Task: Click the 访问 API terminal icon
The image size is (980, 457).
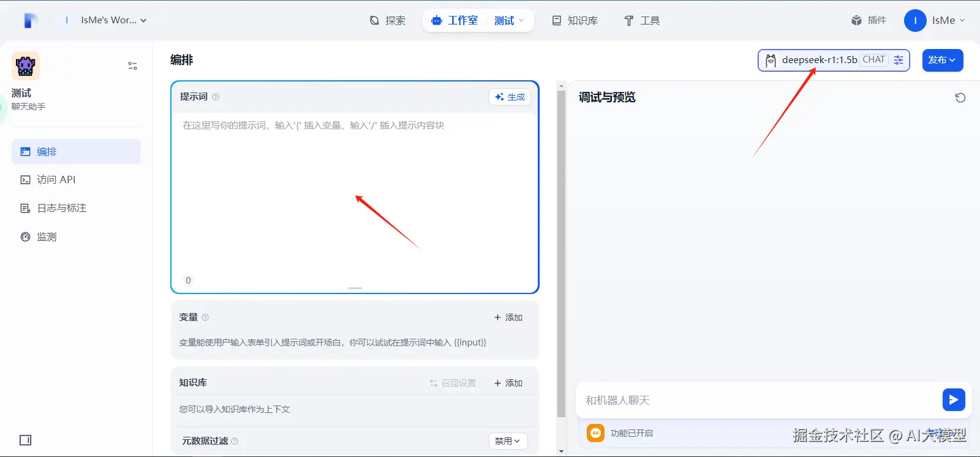Action: 26,179
